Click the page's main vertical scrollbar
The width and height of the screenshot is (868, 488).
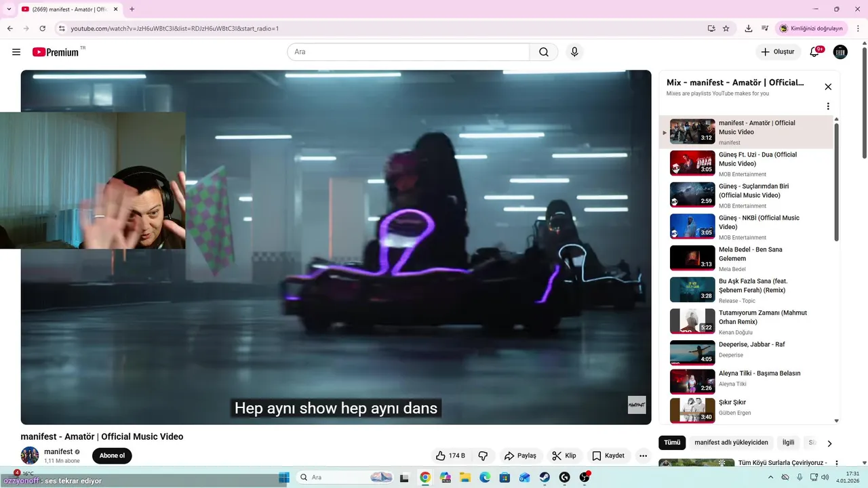click(x=864, y=102)
